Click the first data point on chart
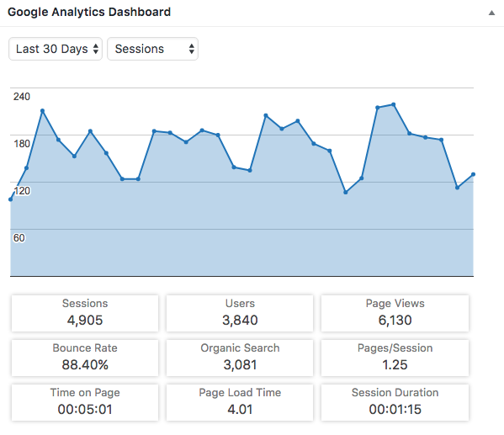 click(11, 199)
